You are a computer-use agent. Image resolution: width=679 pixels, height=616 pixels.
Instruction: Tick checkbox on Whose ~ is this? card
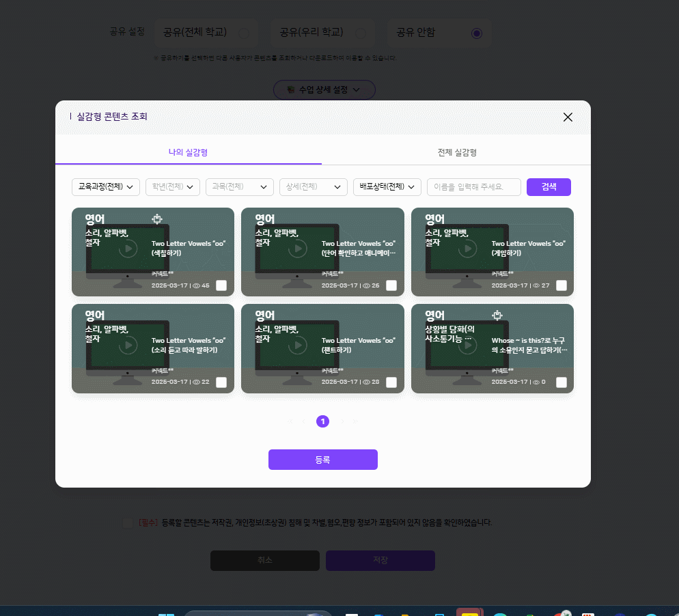click(562, 382)
